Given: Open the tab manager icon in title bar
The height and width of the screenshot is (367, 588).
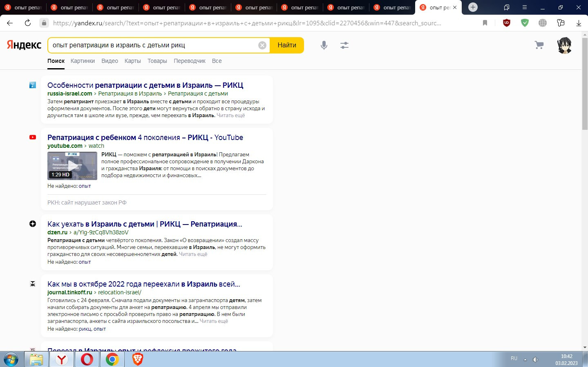Looking at the screenshot, I should 507,7.
